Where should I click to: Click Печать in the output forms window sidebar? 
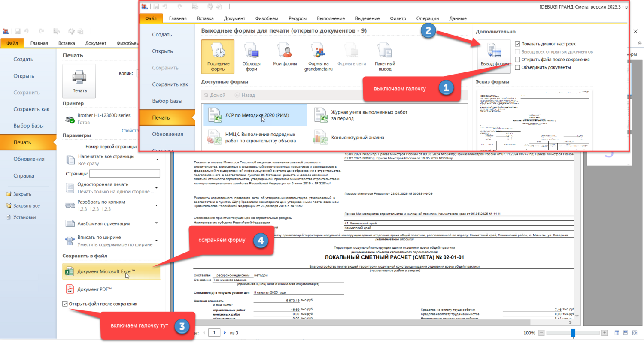pyautogui.click(x=168, y=117)
